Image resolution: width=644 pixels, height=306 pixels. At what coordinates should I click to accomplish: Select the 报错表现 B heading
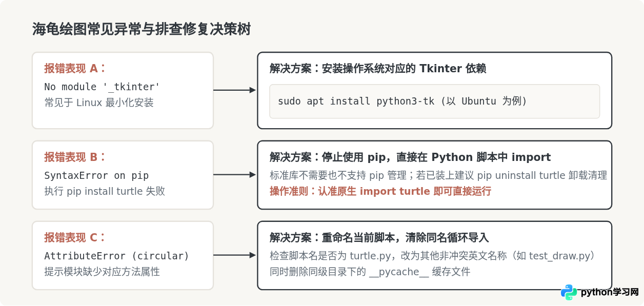tap(75, 157)
